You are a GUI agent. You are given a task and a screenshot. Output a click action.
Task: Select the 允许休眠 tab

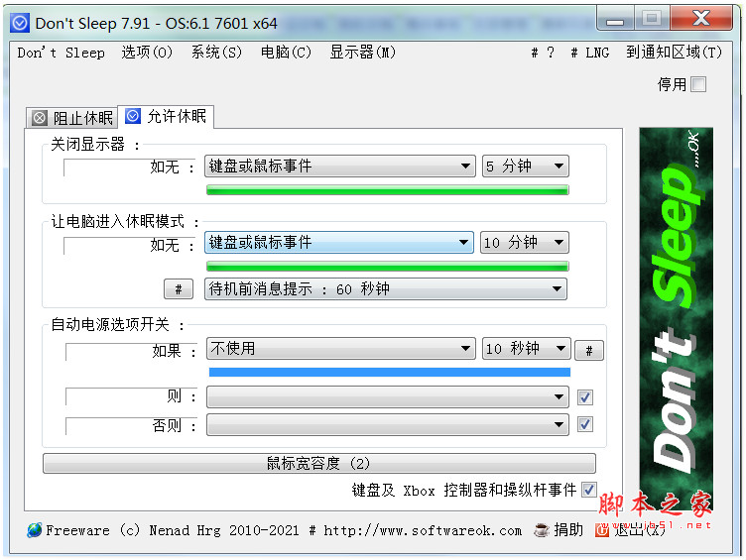pos(166,116)
